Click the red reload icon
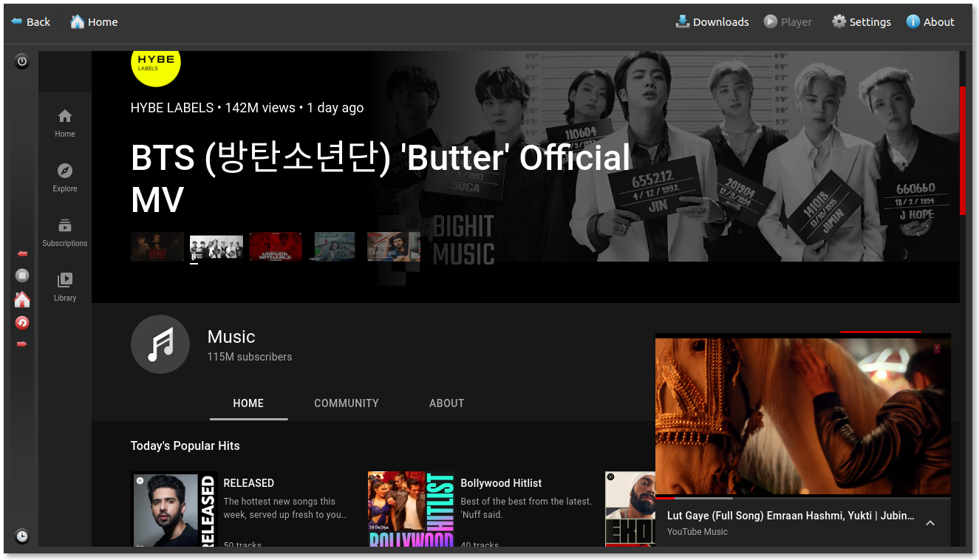The width and height of the screenshot is (979, 560). [22, 323]
